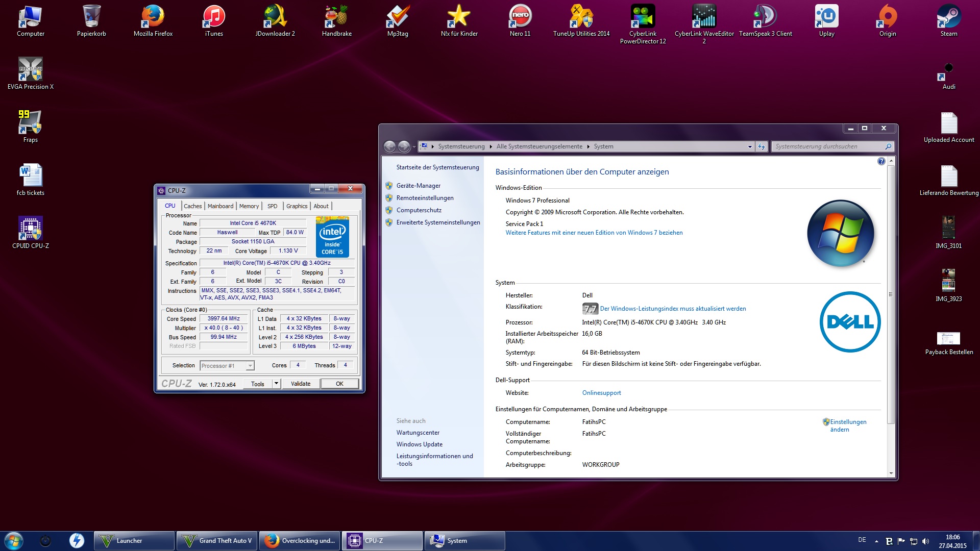The width and height of the screenshot is (980, 551).
Task: Open the Fraps desktop shortcut
Action: [x=30, y=123]
